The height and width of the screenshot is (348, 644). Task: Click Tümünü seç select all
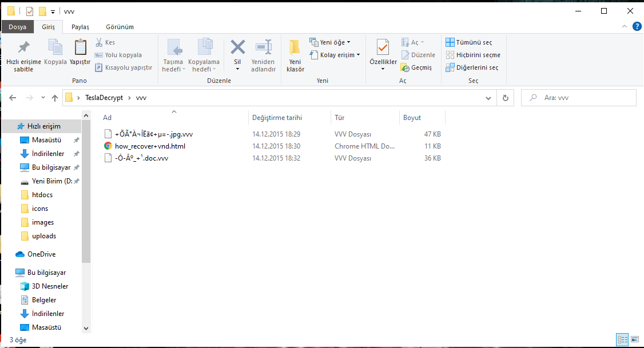pyautogui.click(x=469, y=42)
